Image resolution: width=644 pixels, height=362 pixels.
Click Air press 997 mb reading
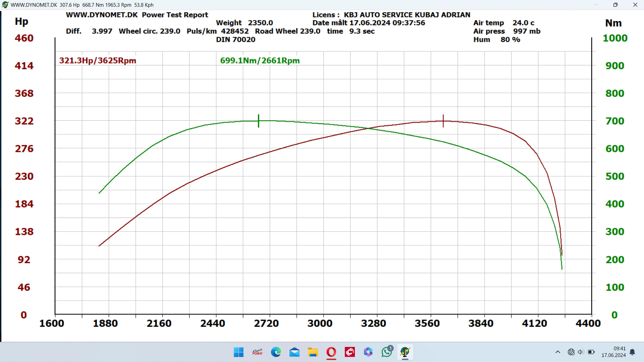[507, 31]
